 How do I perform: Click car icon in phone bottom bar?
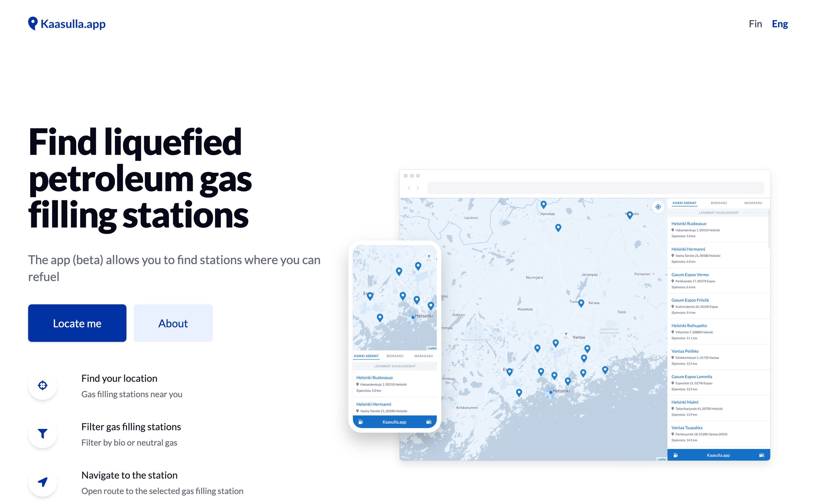(x=429, y=422)
